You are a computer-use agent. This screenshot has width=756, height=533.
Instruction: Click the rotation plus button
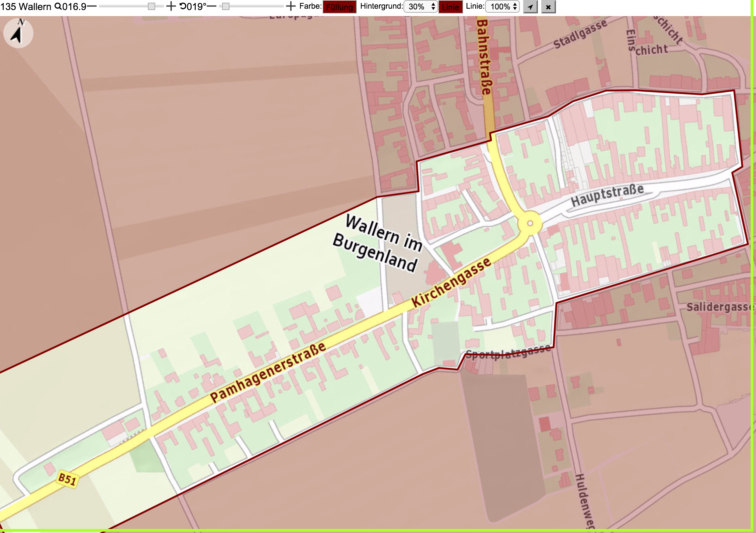click(291, 6)
